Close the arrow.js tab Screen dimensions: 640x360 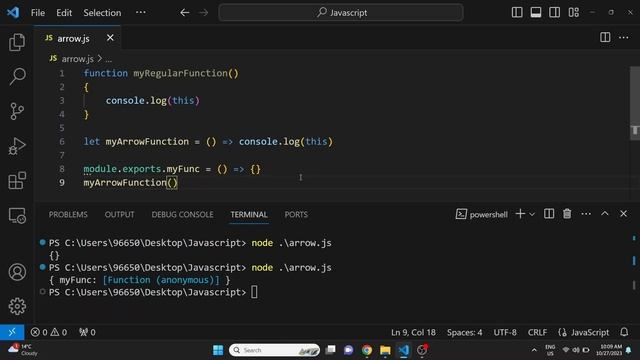(110, 38)
